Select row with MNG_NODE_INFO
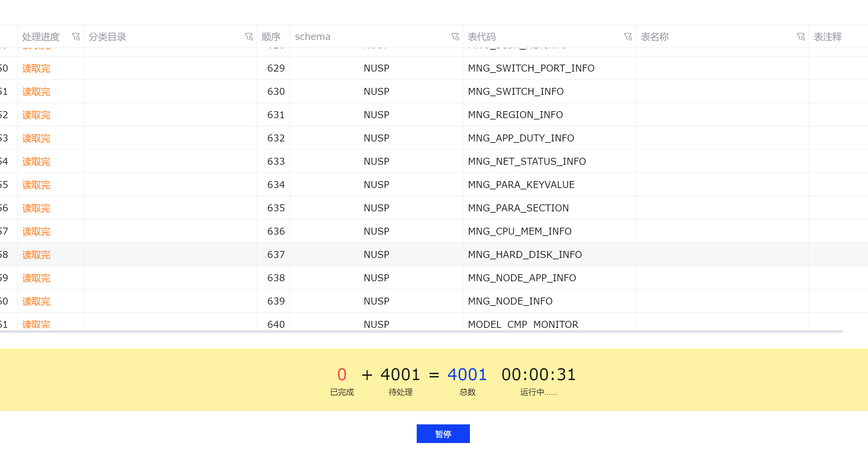 (x=510, y=301)
